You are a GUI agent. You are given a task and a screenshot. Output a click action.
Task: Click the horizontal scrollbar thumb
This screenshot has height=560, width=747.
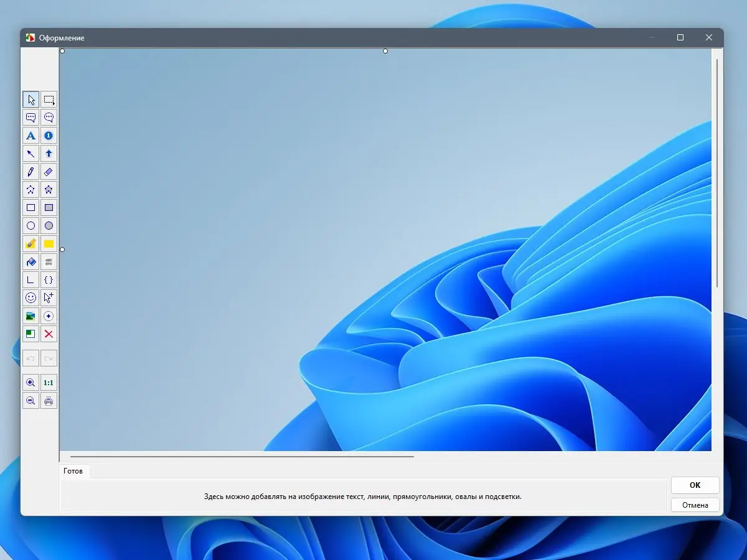coord(242,457)
